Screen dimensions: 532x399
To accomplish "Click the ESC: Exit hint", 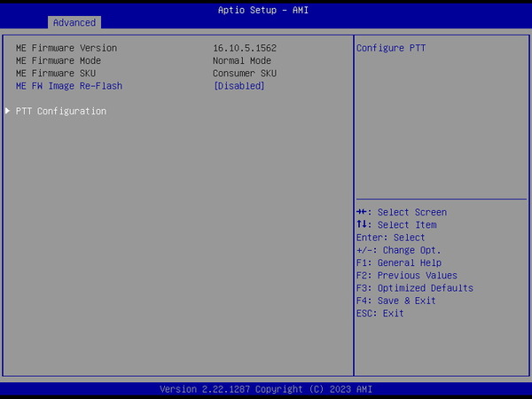I will (380, 313).
